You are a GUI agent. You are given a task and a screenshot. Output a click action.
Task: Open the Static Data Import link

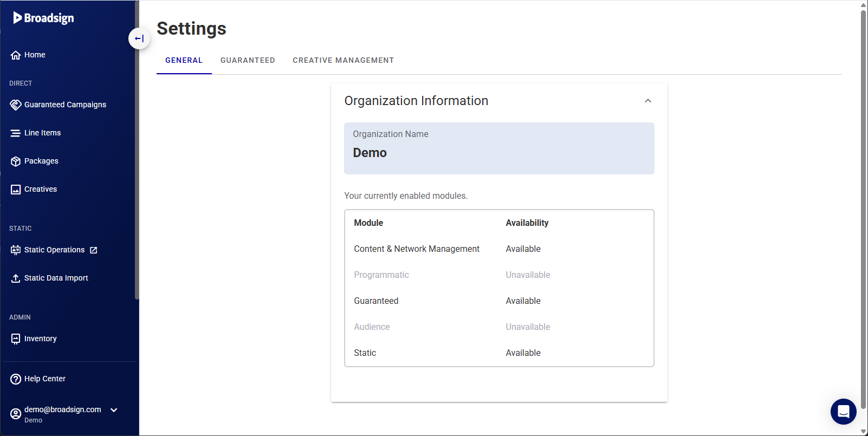[x=56, y=278]
